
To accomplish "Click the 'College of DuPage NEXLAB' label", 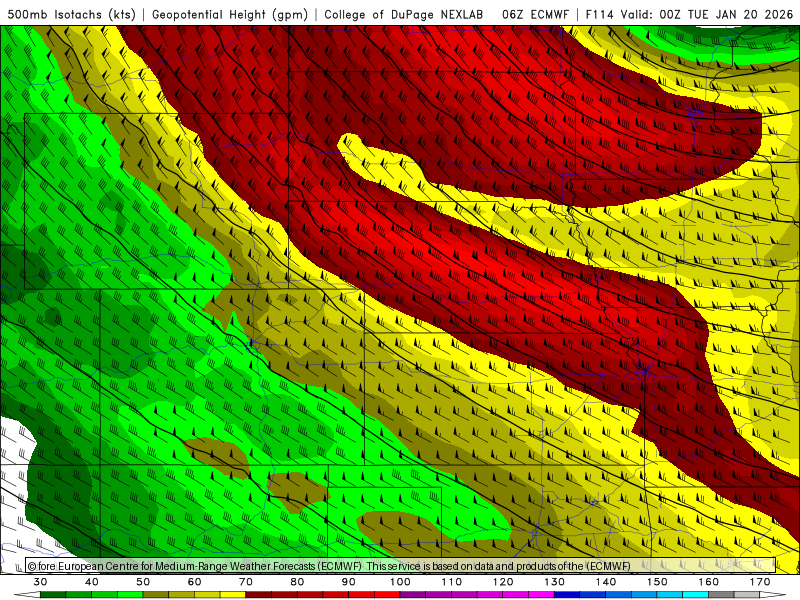I will pos(404,15).
